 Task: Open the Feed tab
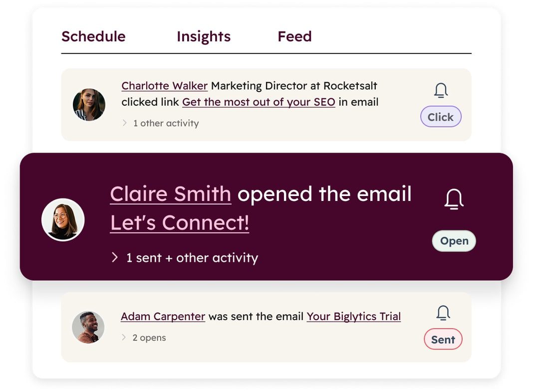coord(294,36)
